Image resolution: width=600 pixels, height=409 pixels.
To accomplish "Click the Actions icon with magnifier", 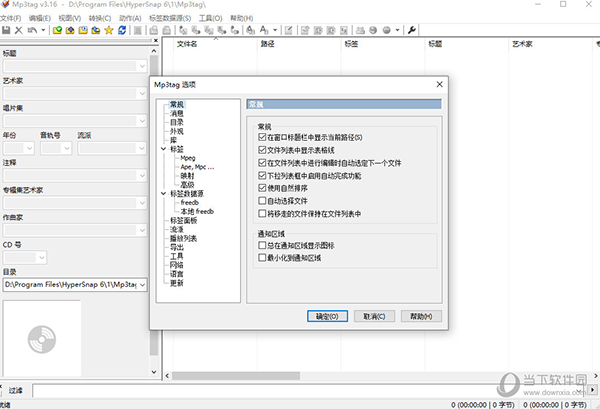I will [250, 30].
